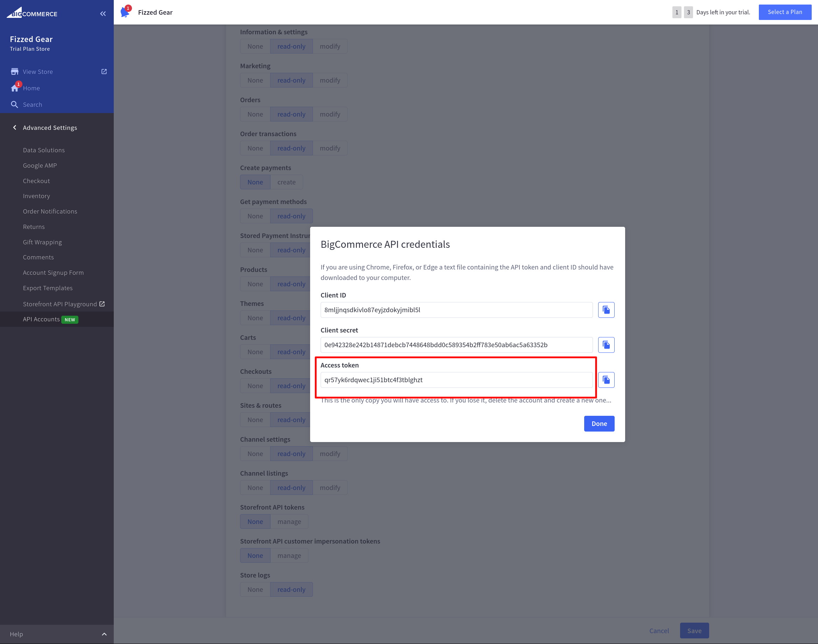Expand the Help menu chevron
The image size is (818, 644).
pyautogui.click(x=104, y=634)
